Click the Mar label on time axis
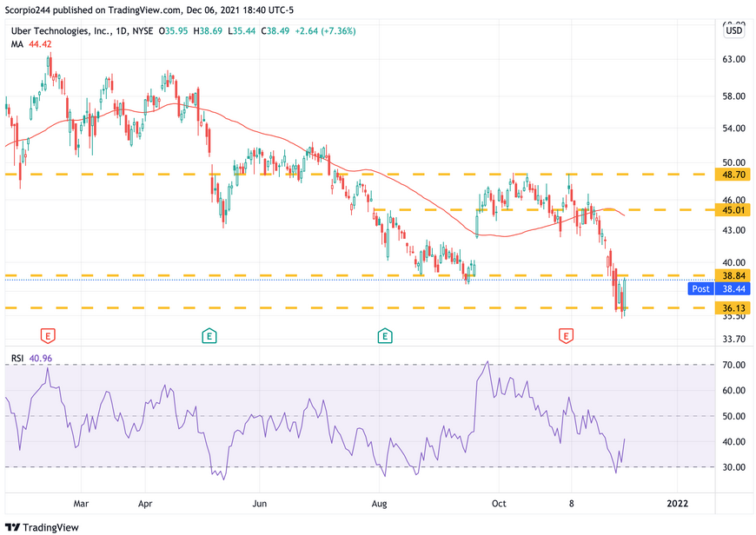This screenshot has width=756, height=535. (x=81, y=504)
